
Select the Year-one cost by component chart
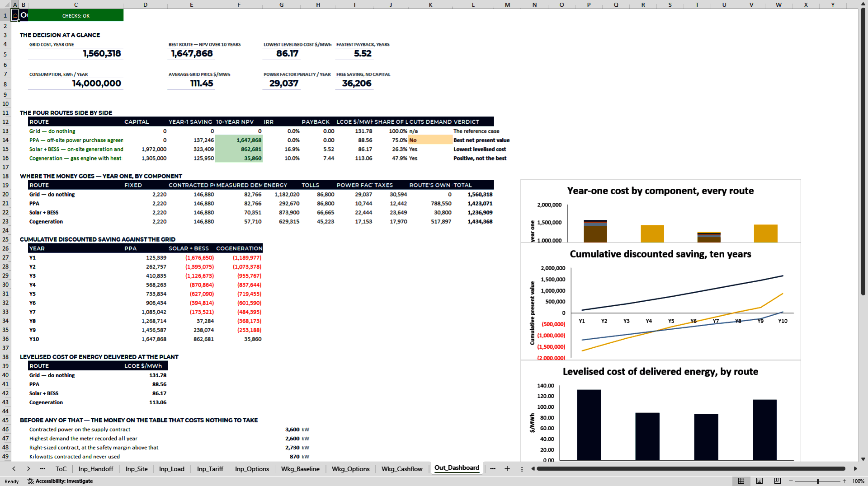point(660,211)
